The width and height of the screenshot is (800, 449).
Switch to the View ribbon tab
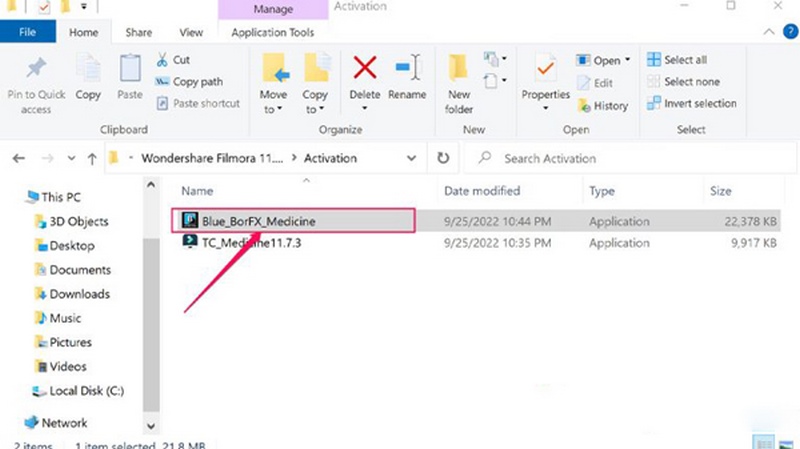point(191,32)
